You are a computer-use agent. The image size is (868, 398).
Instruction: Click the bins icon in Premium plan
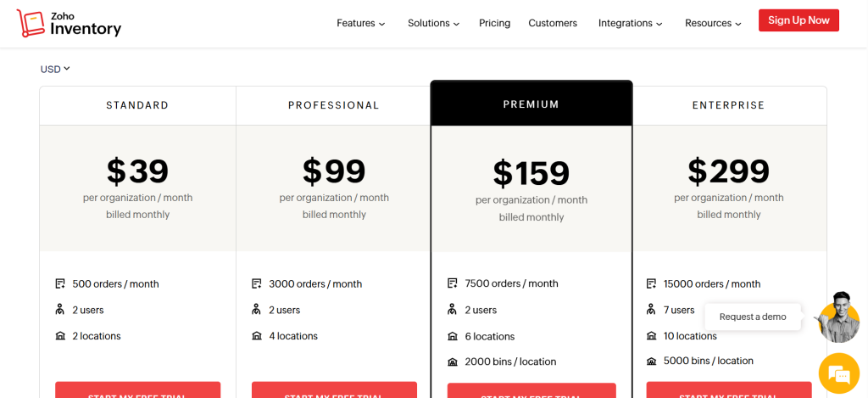click(x=453, y=362)
